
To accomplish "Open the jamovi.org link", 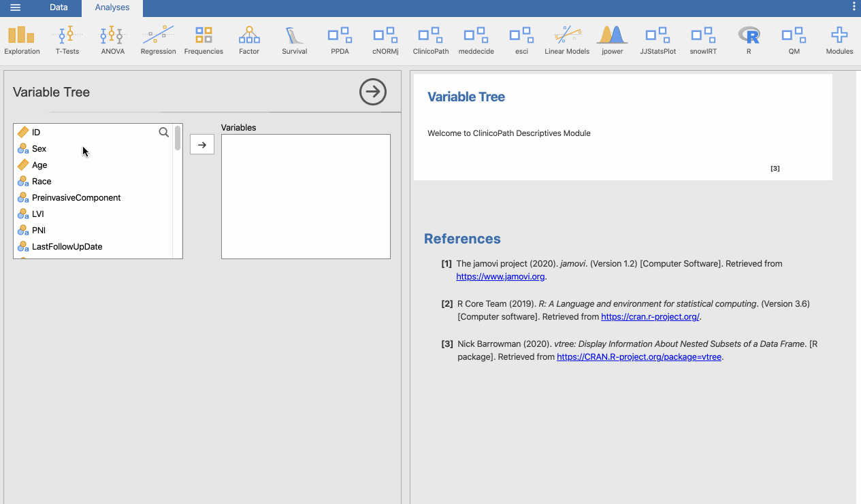I will tap(500, 277).
